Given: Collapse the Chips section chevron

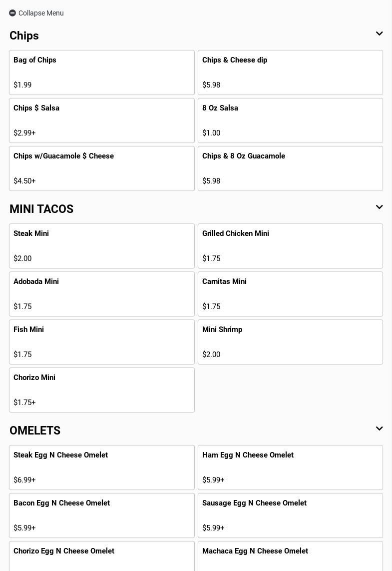Looking at the screenshot, I should click(x=379, y=34).
